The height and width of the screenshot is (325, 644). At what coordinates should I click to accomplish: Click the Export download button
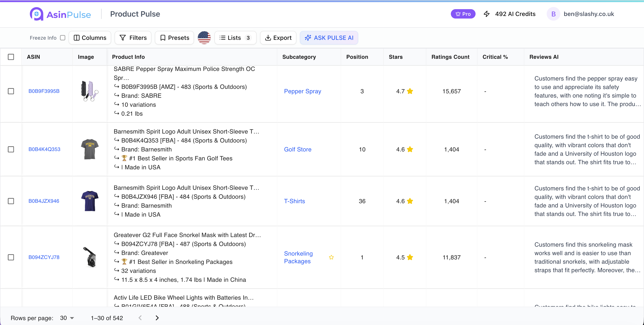[x=278, y=38]
